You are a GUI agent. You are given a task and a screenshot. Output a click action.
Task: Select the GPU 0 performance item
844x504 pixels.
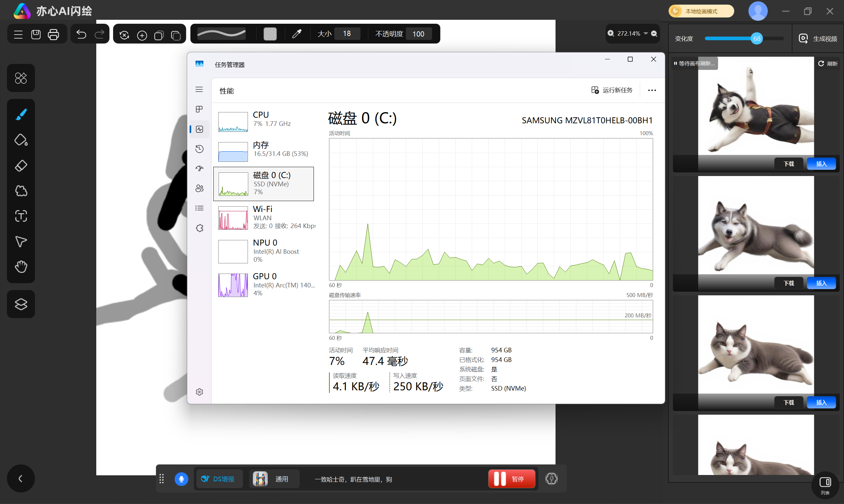265,284
